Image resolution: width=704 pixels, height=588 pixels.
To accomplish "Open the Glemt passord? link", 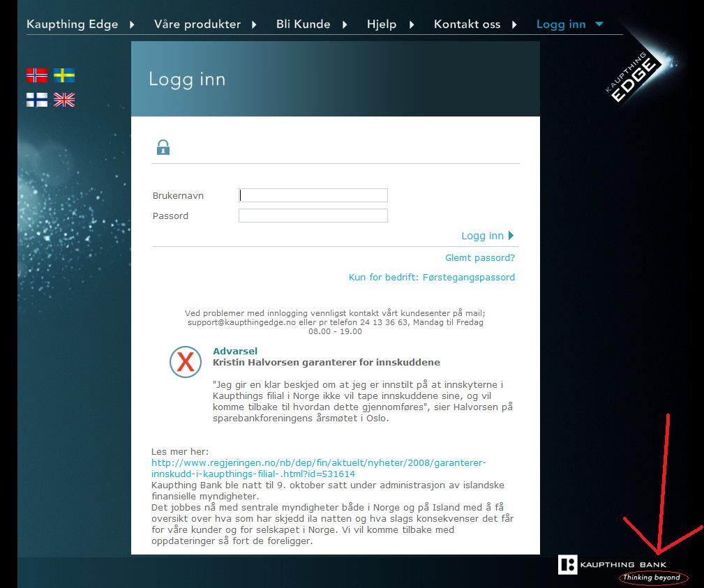I will (480, 257).
